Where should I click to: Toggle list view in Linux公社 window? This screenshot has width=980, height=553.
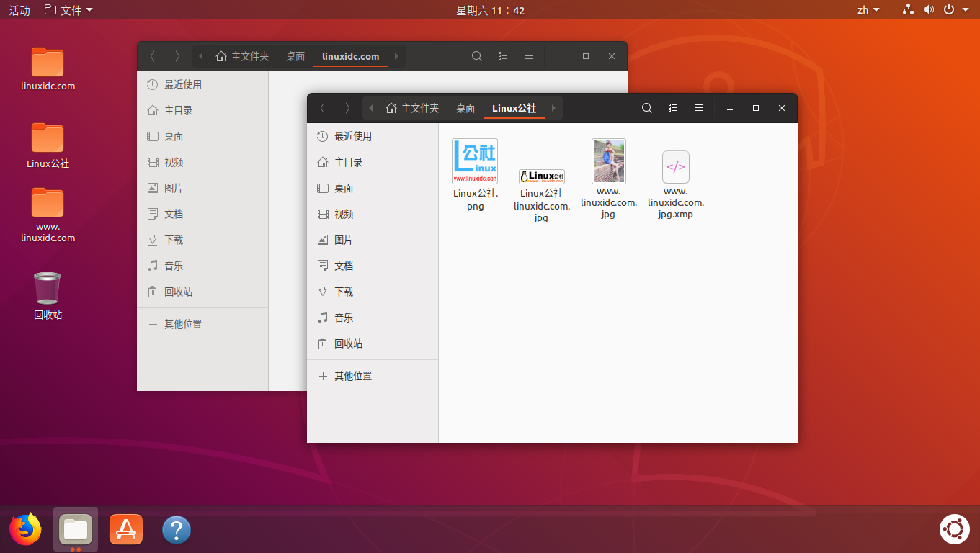pos(673,108)
